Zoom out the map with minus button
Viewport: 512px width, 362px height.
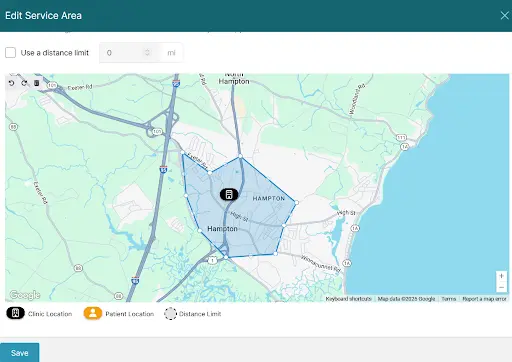coord(501,287)
